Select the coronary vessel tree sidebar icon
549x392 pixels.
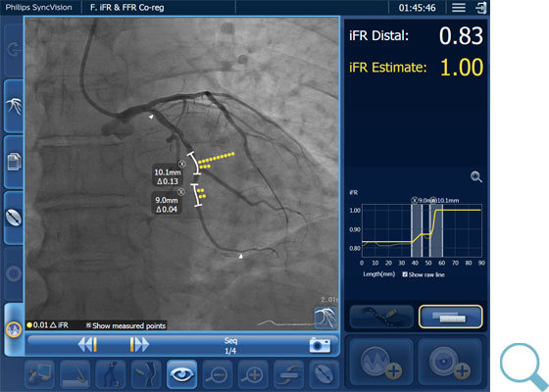tap(14, 107)
